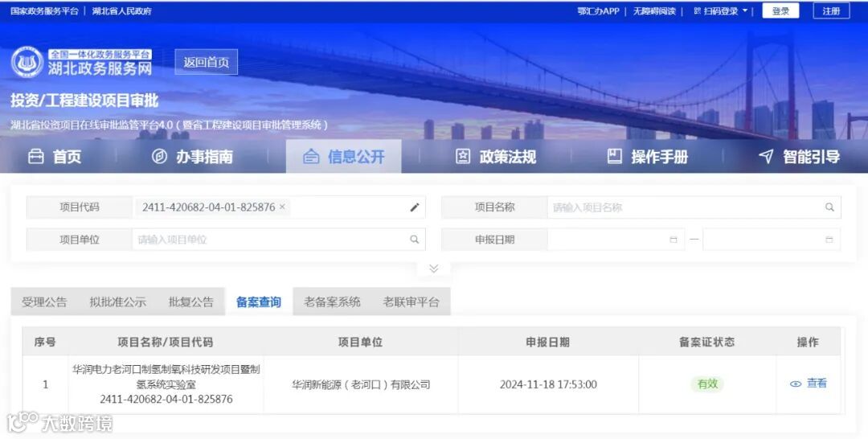Click the 申报日期 end date field
Screen dimensions: 868x439
pyautogui.click(x=772, y=239)
